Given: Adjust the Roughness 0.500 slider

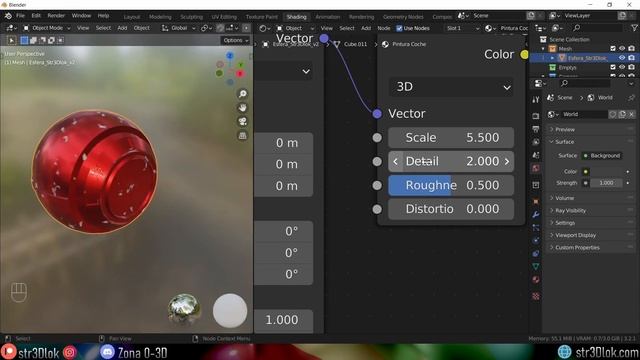Looking at the screenshot, I should (x=451, y=185).
